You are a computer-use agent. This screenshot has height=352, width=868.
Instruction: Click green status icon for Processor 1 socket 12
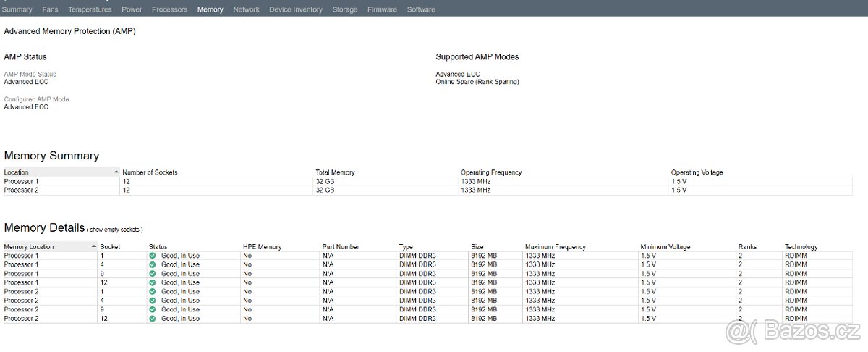click(153, 282)
